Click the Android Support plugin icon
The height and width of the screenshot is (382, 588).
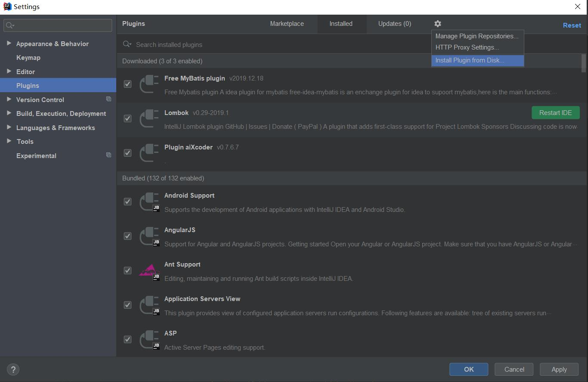click(x=149, y=202)
